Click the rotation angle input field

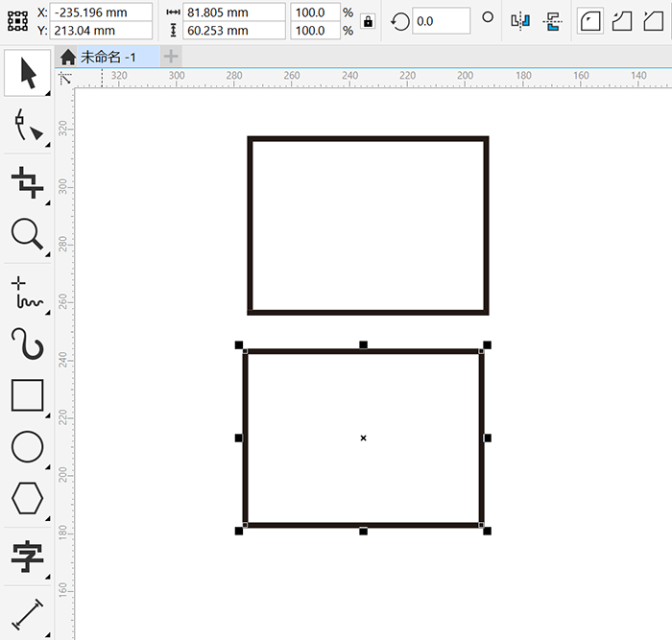441,20
